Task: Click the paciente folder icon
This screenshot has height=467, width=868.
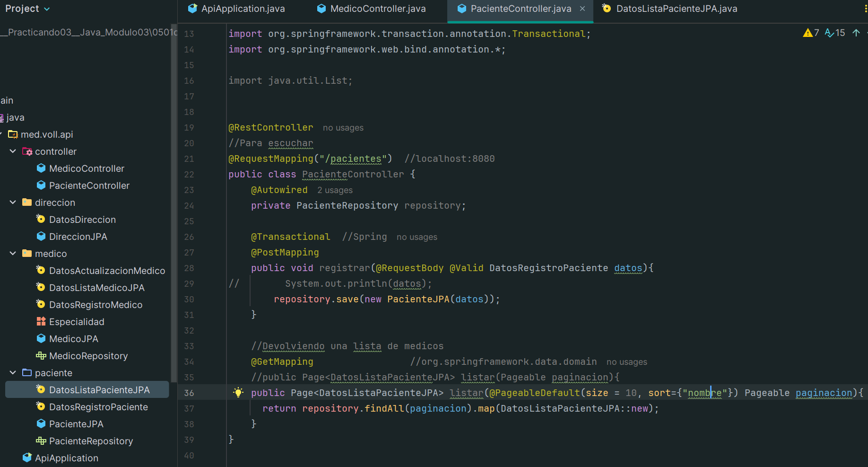Action: (x=27, y=373)
